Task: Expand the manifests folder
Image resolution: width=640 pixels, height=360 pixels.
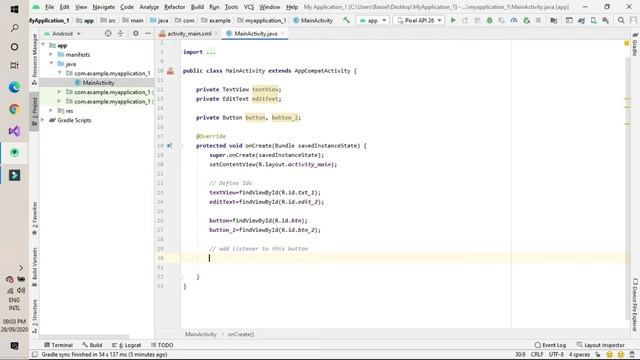Action: point(51,54)
